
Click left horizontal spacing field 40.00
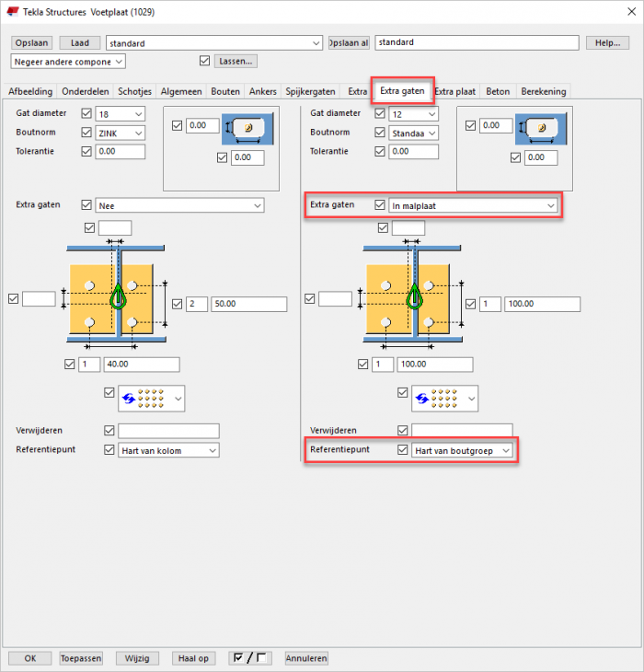(x=142, y=365)
